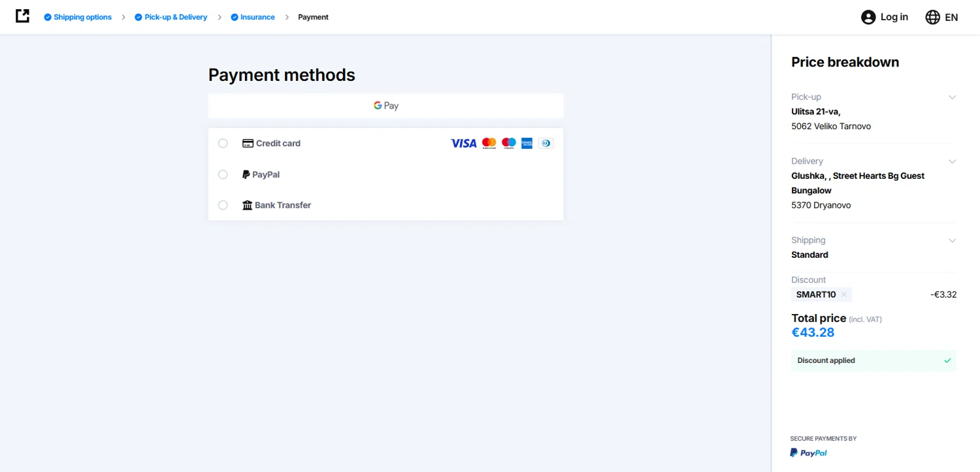Click the American Express logo
Screen dimensions: 980x472
[x=527, y=143]
